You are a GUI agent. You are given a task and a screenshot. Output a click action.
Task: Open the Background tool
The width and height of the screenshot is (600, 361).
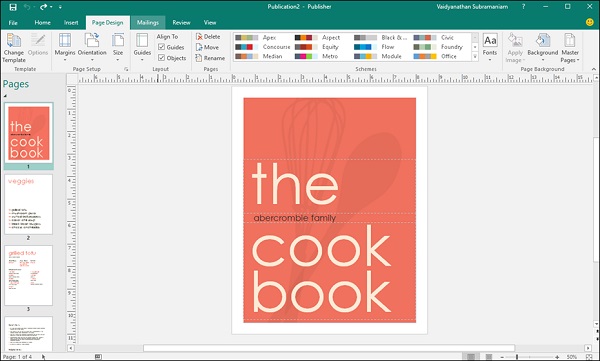point(542,48)
